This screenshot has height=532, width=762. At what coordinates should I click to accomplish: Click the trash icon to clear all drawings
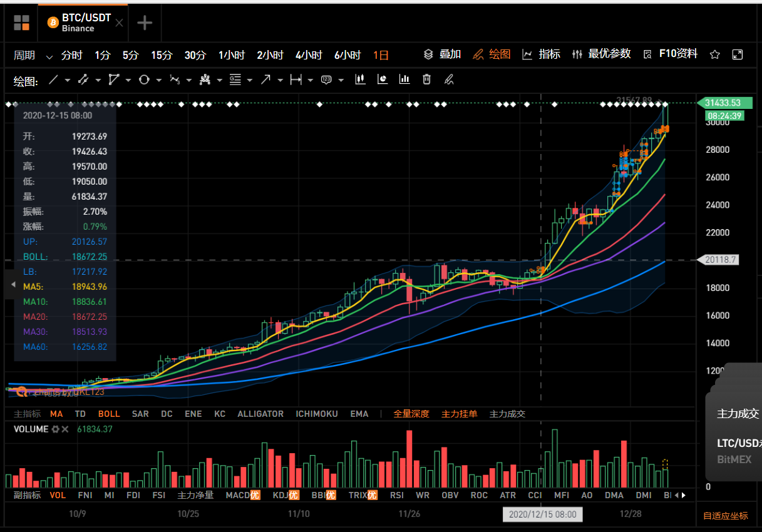pos(426,79)
